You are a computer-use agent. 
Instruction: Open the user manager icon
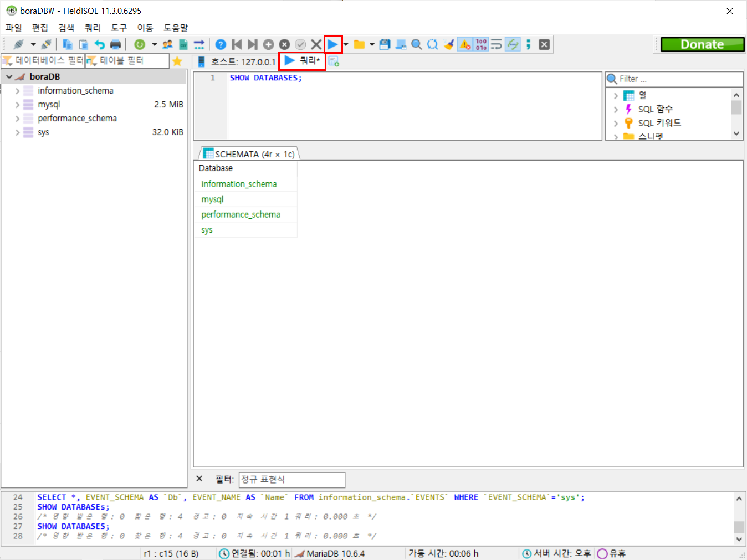coord(167,44)
